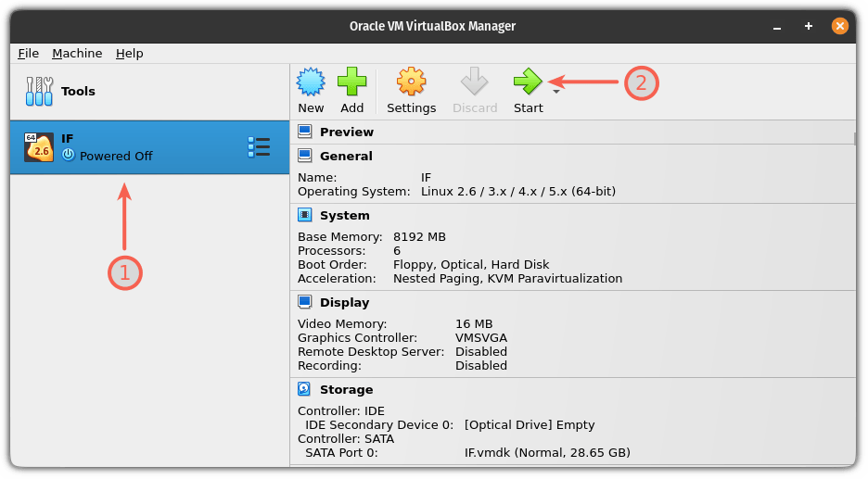The image size is (868, 479).
Task: Open the Machine menu
Action: (77, 54)
